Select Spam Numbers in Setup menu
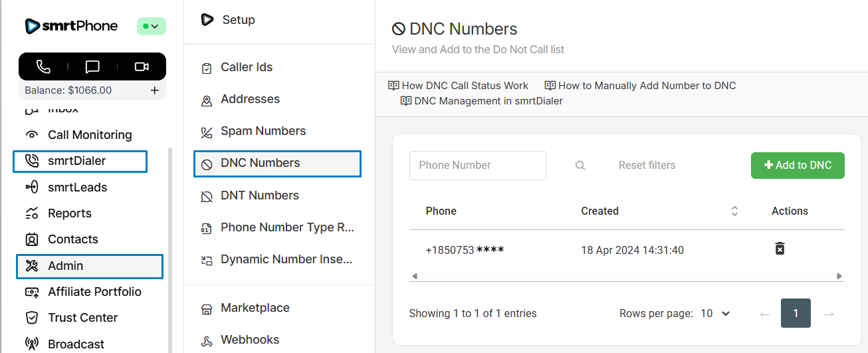The image size is (868, 353). [263, 131]
